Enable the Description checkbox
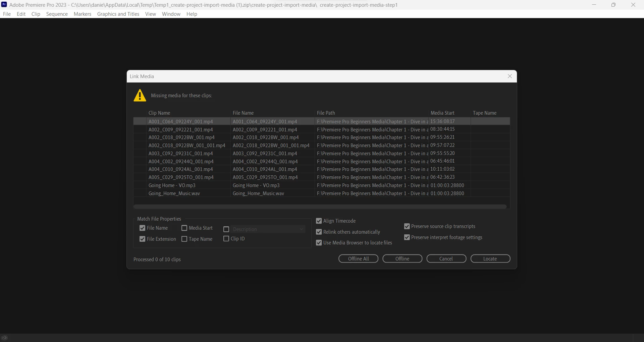Image resolution: width=644 pixels, height=342 pixels. (x=226, y=229)
